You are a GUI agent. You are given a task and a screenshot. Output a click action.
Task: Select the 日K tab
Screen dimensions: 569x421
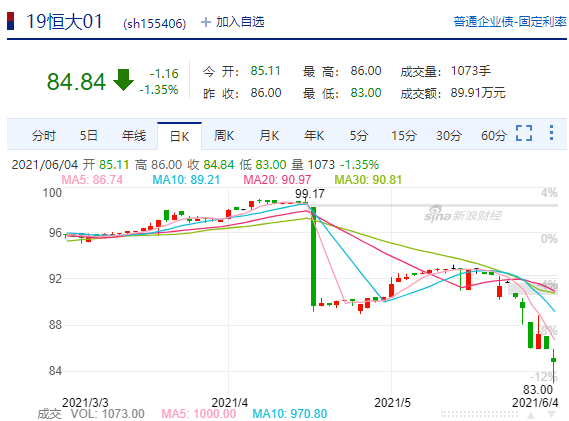click(179, 136)
